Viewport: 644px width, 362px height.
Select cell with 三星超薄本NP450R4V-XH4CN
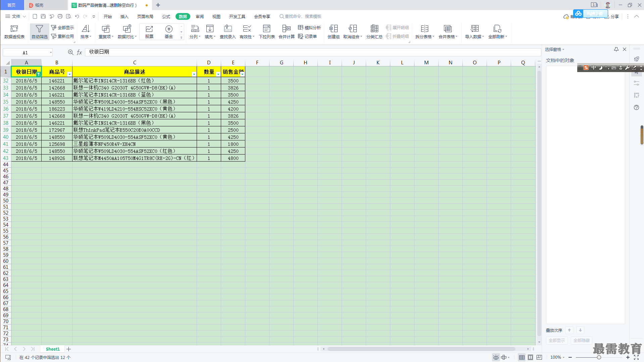pyautogui.click(x=135, y=144)
